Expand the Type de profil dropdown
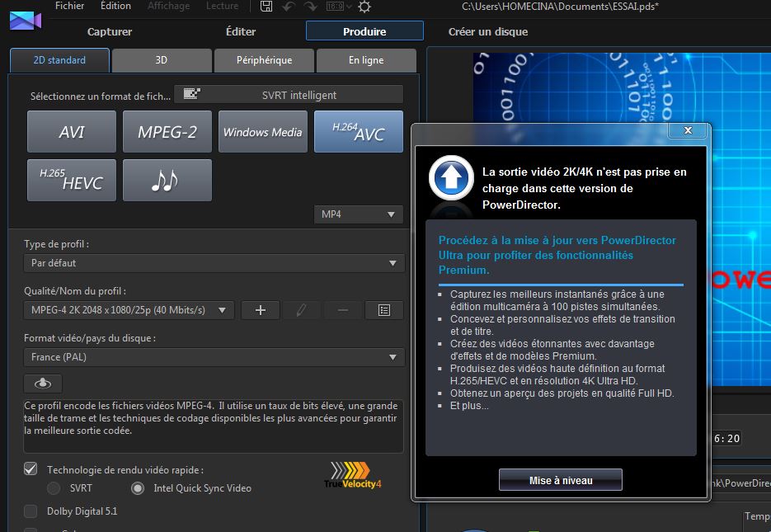The image size is (771, 532). pos(214,263)
